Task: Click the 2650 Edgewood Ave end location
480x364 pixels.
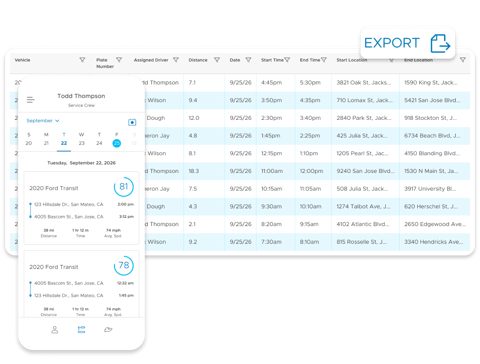Action: tap(435, 224)
